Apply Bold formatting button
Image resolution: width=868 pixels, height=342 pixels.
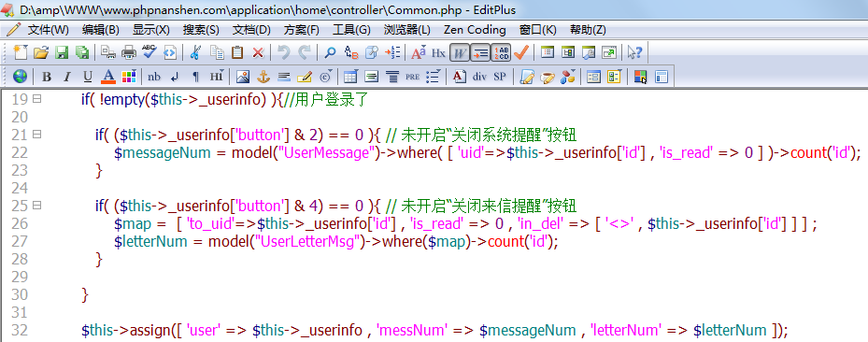[x=47, y=77]
